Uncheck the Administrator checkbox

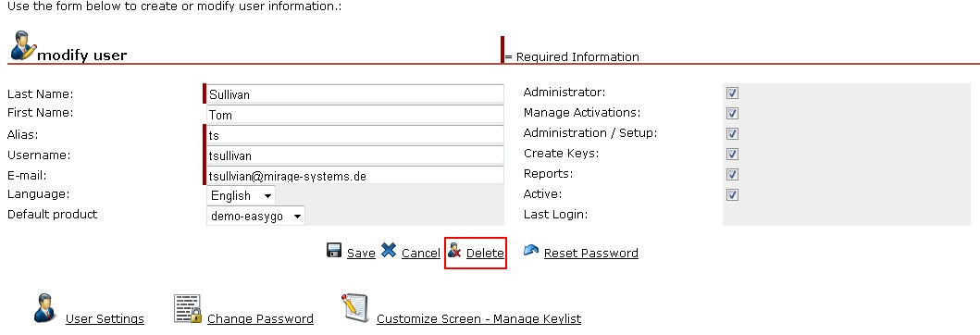coord(733,93)
